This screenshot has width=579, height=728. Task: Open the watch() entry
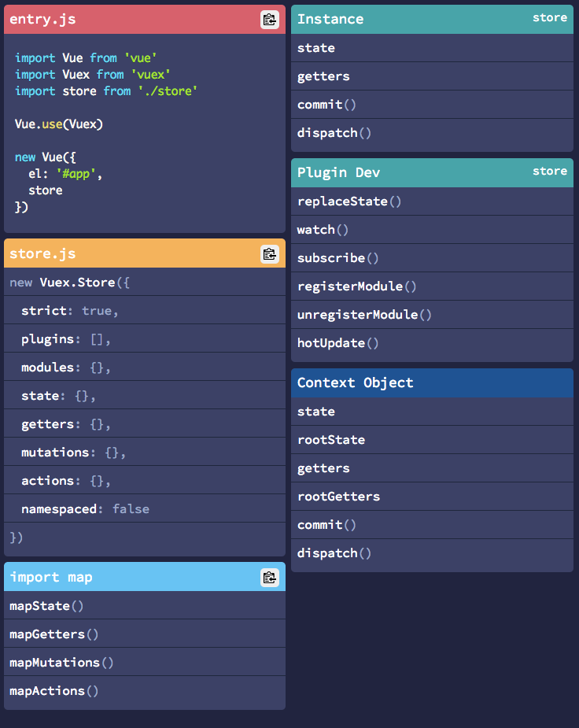click(432, 230)
